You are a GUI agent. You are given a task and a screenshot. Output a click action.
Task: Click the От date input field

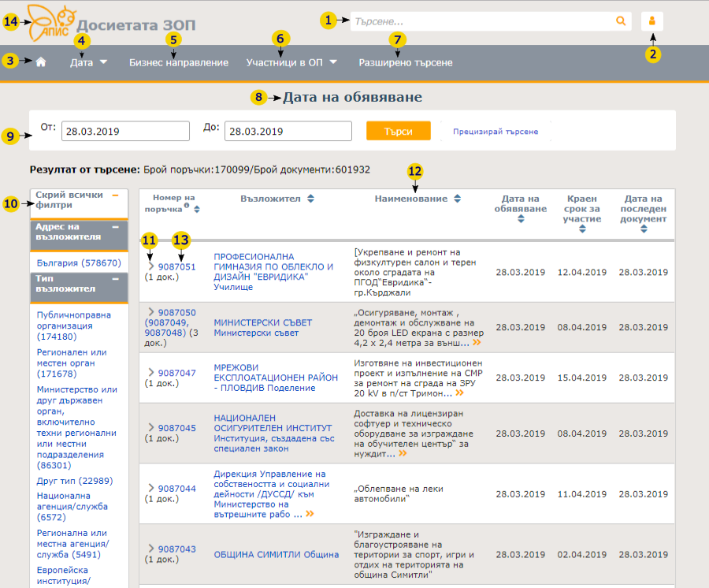click(125, 132)
